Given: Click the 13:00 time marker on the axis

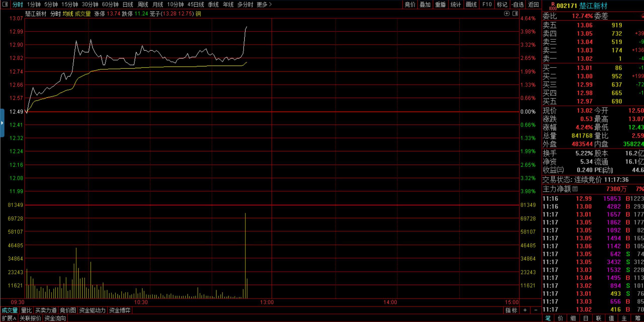Looking at the screenshot, I should (x=267, y=302).
